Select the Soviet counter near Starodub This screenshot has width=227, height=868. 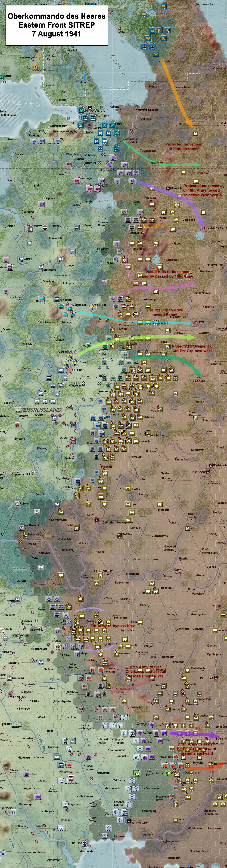point(160,504)
